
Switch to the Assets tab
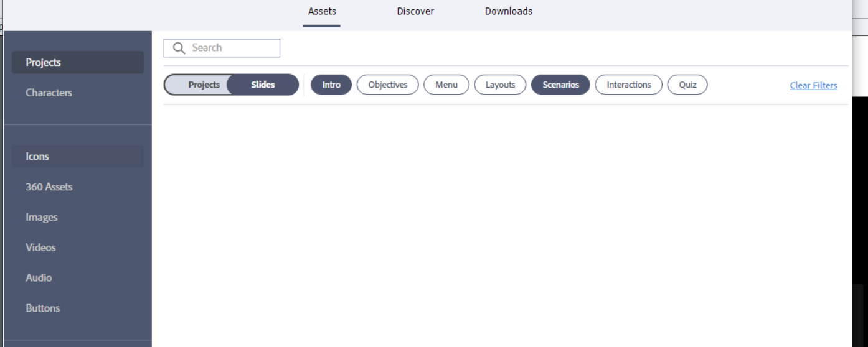click(x=322, y=11)
